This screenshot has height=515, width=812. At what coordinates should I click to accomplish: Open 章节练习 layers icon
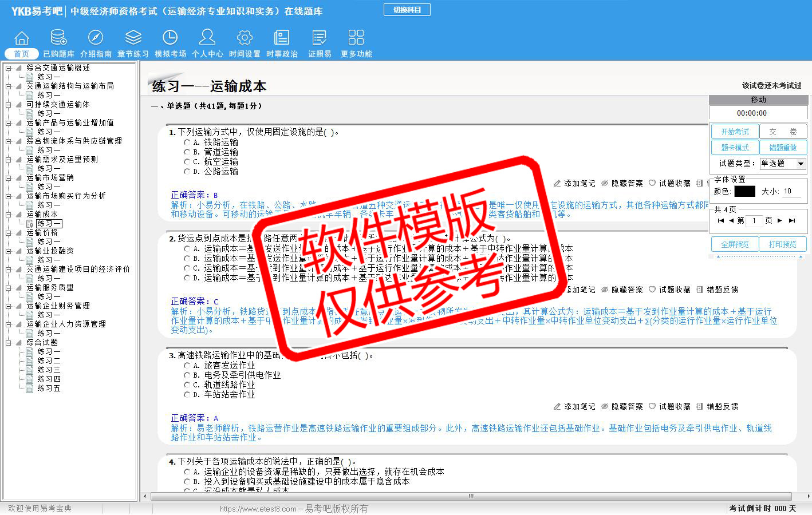[133, 38]
